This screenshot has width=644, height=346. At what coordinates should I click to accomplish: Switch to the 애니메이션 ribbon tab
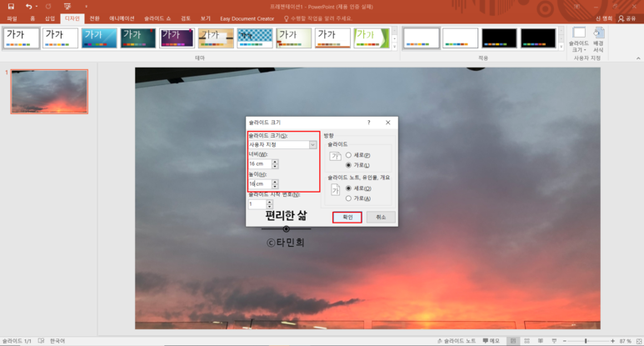coord(122,18)
